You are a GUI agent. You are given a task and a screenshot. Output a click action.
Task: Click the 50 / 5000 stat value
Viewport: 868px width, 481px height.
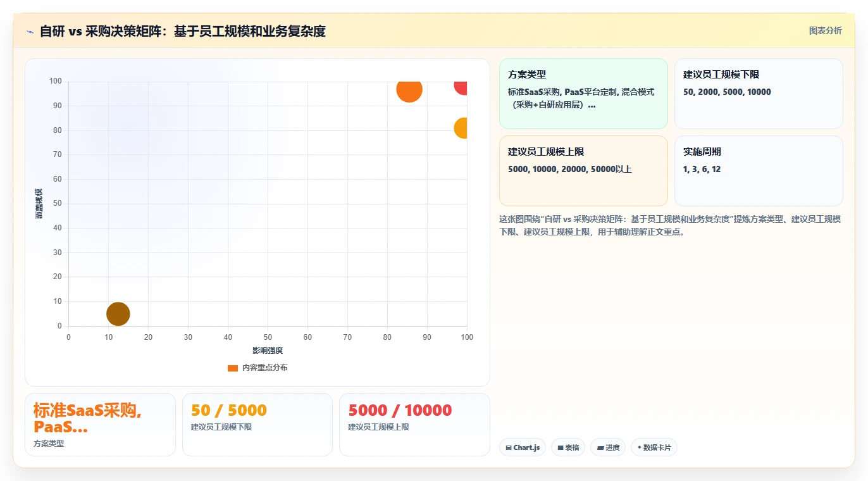229,410
